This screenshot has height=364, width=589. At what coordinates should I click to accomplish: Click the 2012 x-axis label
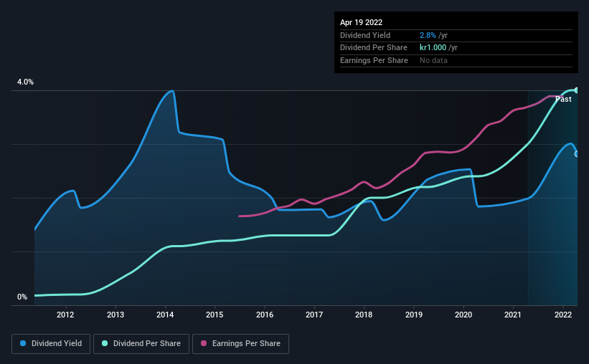pyautogui.click(x=65, y=315)
